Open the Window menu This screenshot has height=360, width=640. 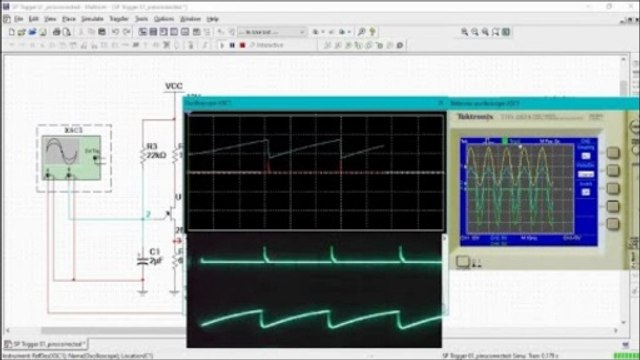[190, 19]
